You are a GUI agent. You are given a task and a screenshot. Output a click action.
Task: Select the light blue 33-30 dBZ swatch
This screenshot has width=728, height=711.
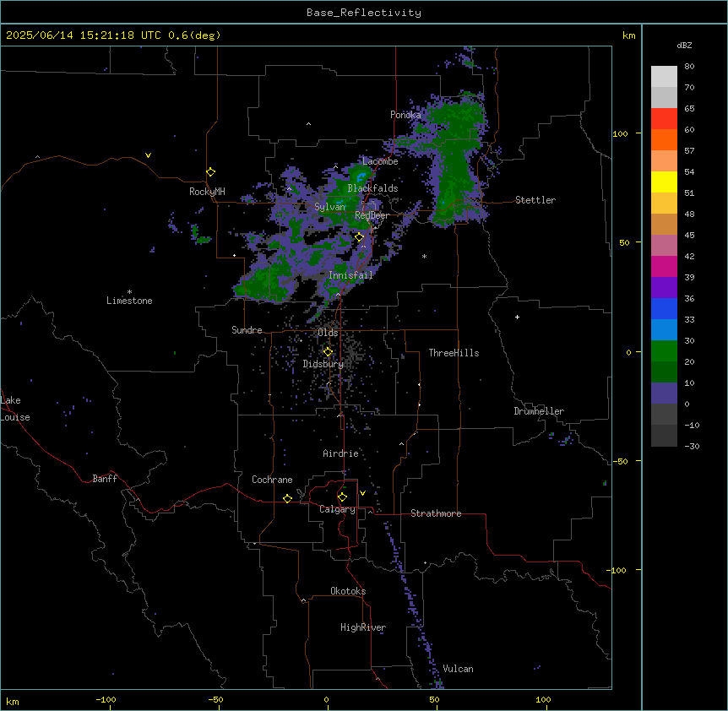click(664, 330)
